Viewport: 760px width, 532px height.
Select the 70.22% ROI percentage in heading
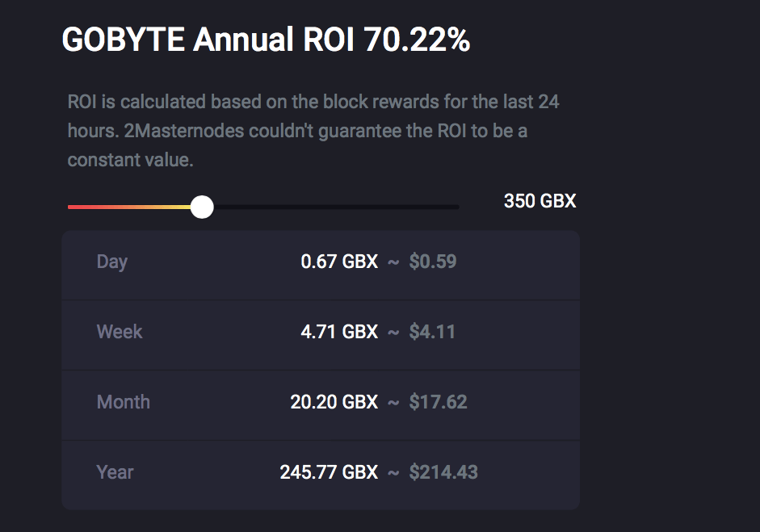(417, 40)
